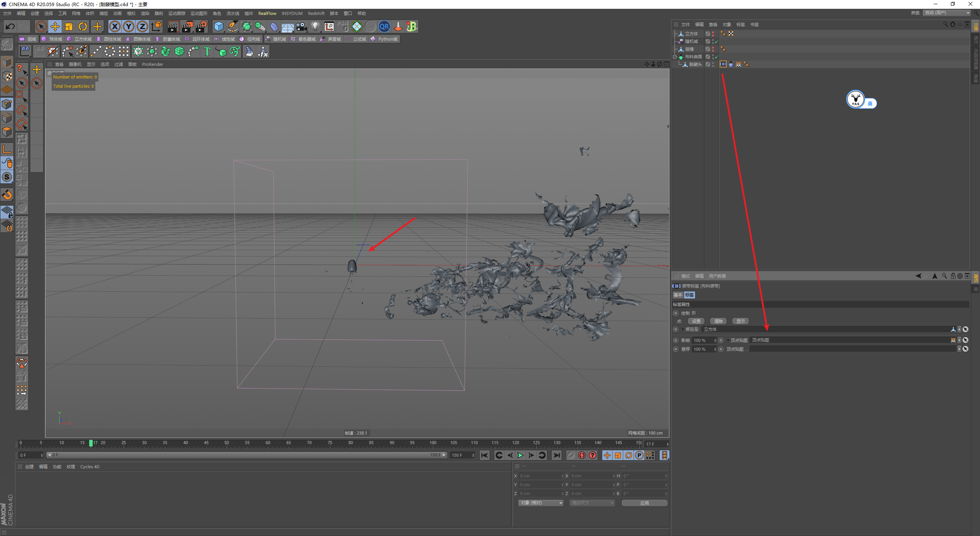The height and width of the screenshot is (536, 980).
Task: Click frame 100 on the timeline ruler
Action: click(x=433, y=444)
